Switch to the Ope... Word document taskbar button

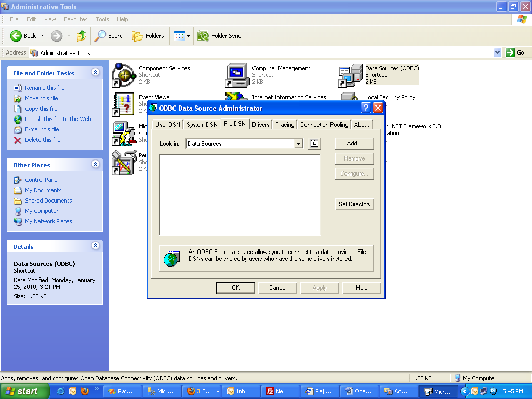pyautogui.click(x=359, y=391)
